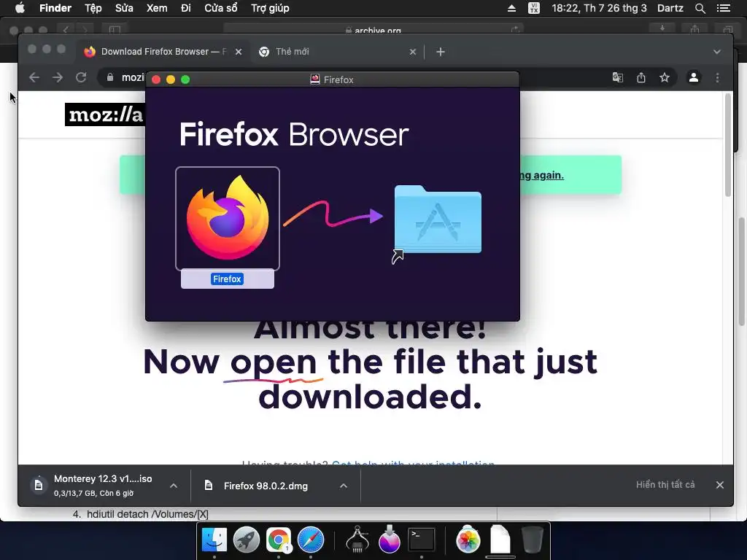The image size is (747, 560).
Task: Click the Chrome address bar lock icon
Action: point(110,77)
